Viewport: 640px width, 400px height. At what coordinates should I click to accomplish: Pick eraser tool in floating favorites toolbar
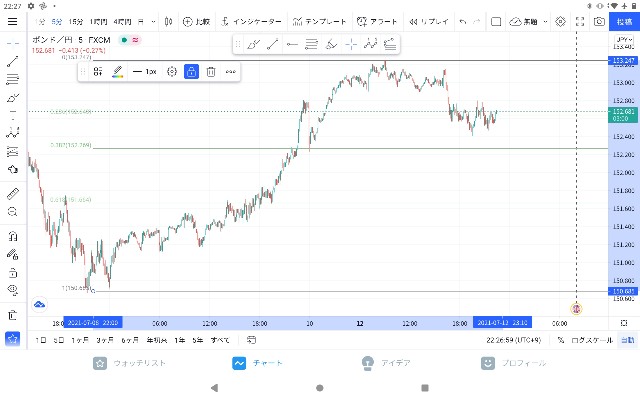click(331, 44)
